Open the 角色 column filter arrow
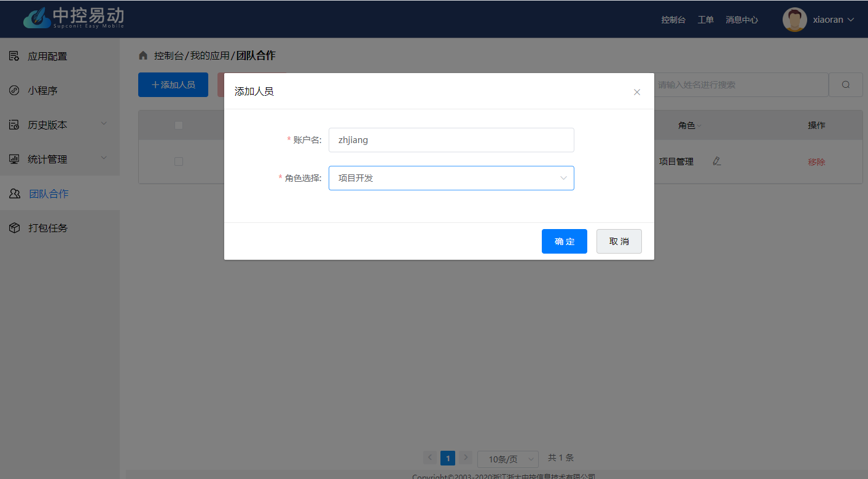 click(699, 126)
